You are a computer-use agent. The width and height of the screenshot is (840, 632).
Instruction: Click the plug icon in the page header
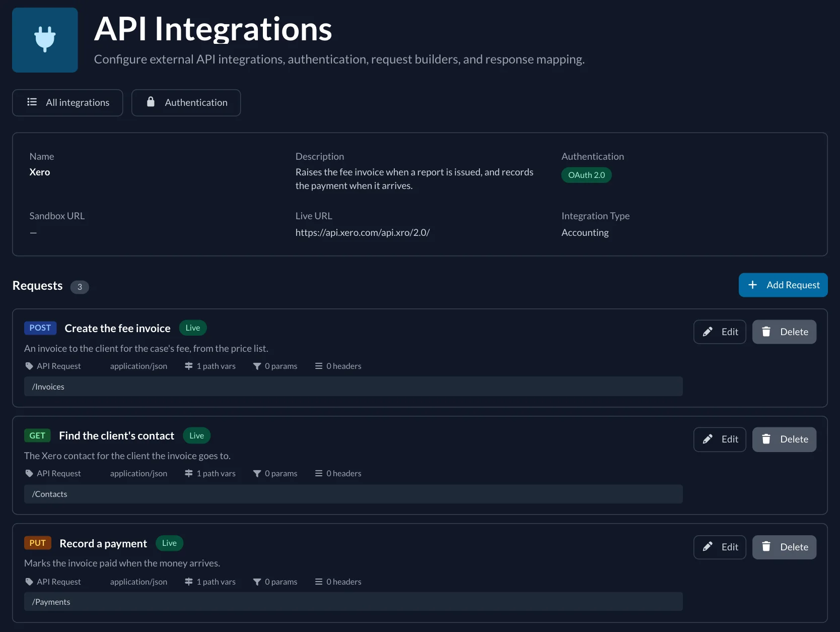[45, 39]
